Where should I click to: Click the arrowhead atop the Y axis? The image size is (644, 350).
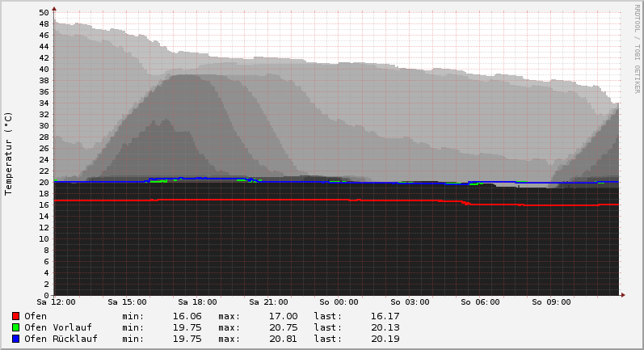[54, 9]
